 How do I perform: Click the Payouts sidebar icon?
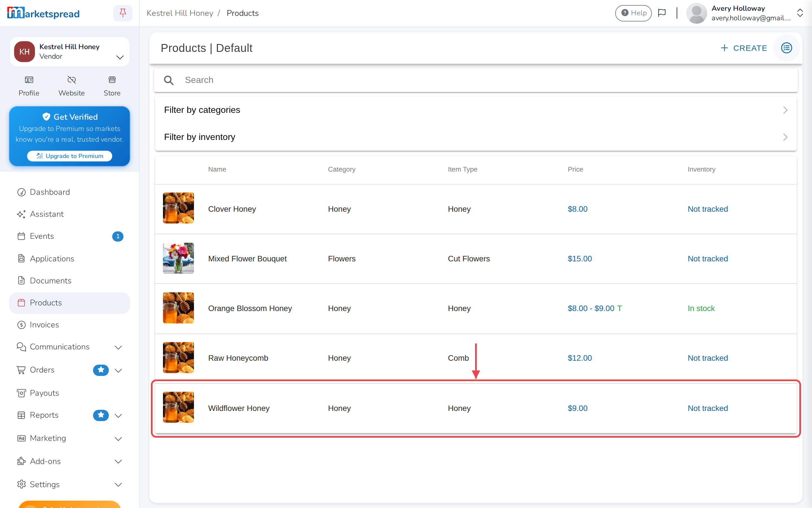pyautogui.click(x=21, y=393)
